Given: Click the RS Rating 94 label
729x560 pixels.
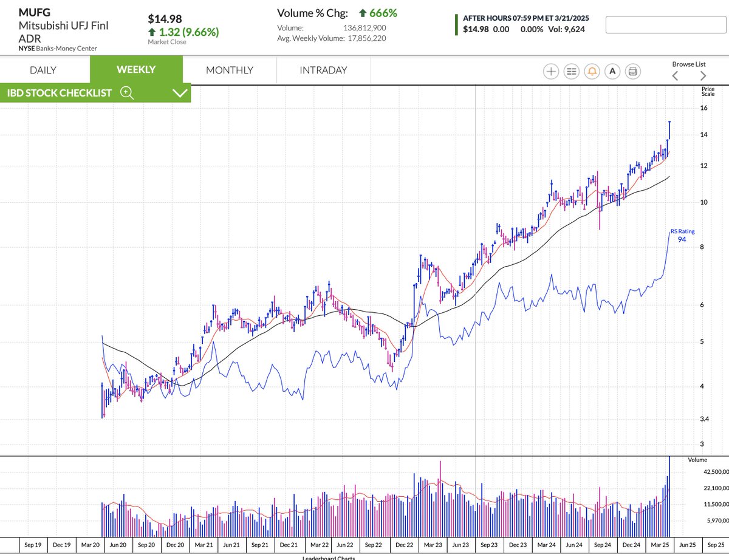Looking at the screenshot, I should [682, 236].
